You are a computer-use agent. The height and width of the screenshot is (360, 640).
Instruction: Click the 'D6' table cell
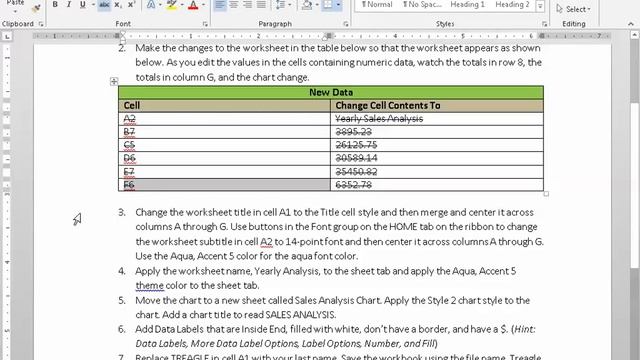pos(224,158)
